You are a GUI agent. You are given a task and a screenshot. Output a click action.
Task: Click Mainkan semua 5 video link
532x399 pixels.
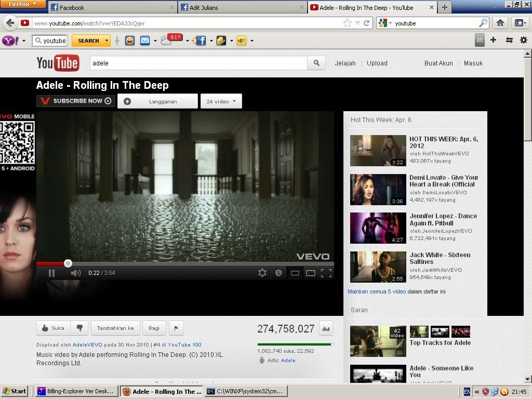[377, 291]
